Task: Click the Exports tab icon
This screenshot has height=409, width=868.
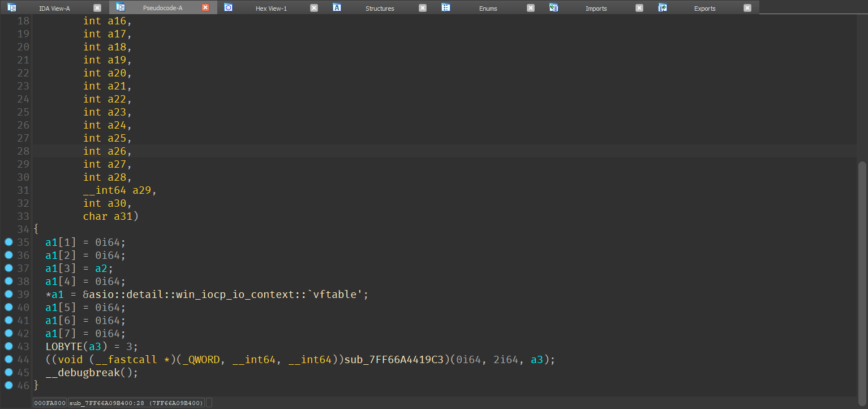Action: coord(662,7)
